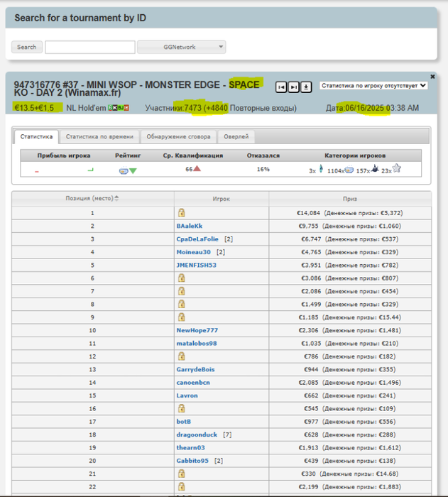Switch to the Статистика tab

click(x=36, y=136)
